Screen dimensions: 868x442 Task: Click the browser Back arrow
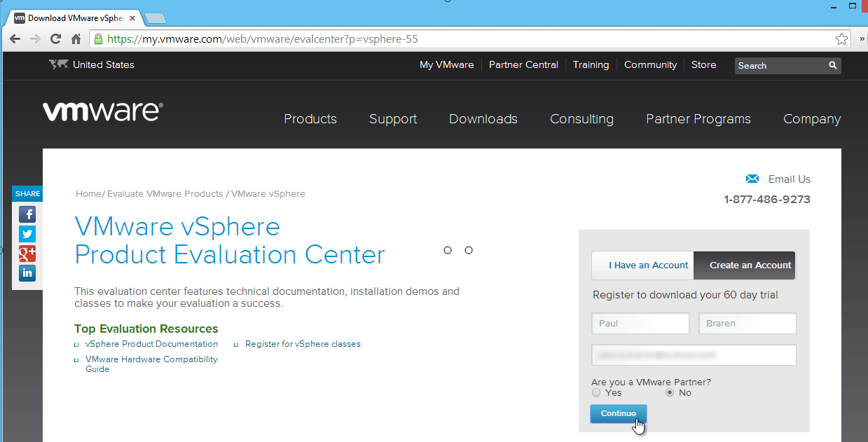tap(15, 39)
